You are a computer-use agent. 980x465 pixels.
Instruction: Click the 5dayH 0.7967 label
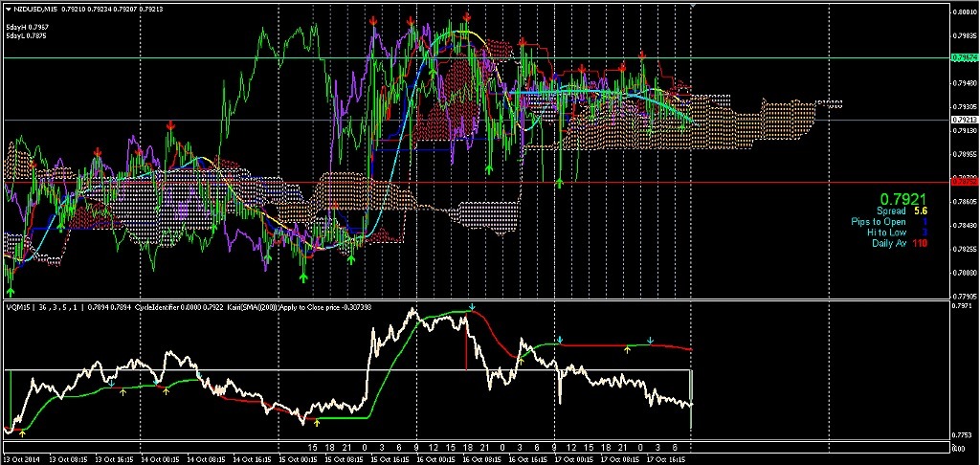pos(26,27)
